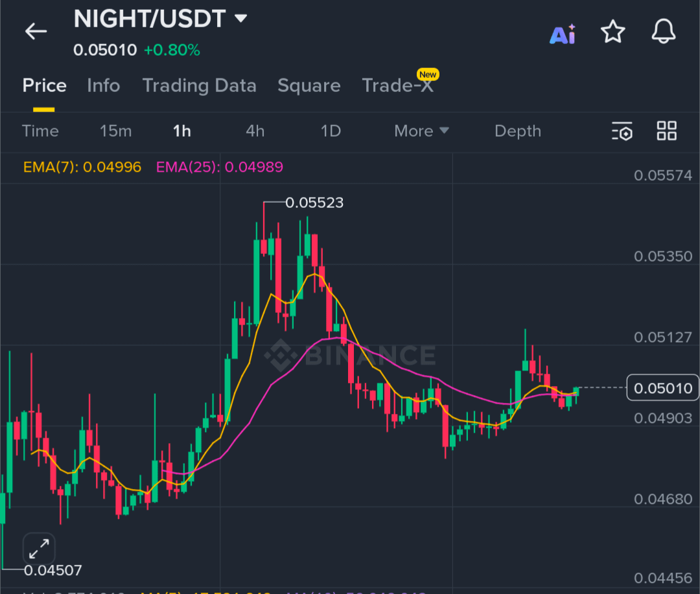Expand chart to fullscreen
The width and height of the screenshot is (700, 594).
click(x=39, y=549)
